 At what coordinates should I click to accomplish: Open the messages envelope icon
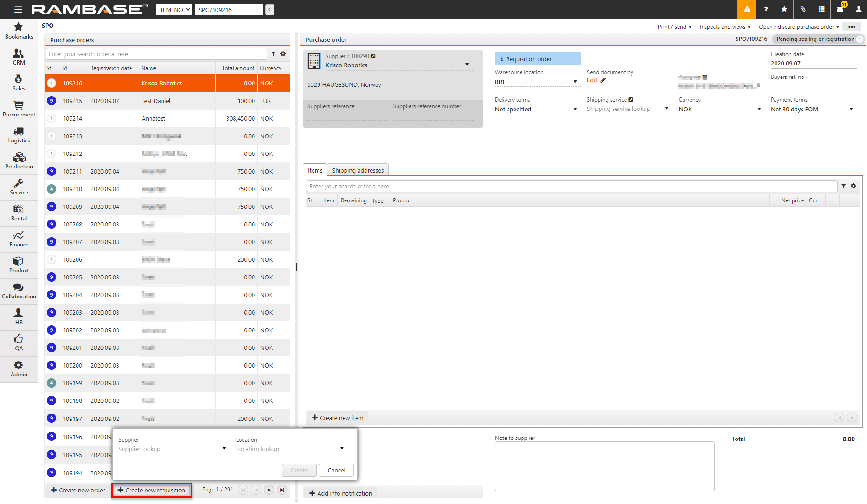point(840,9)
